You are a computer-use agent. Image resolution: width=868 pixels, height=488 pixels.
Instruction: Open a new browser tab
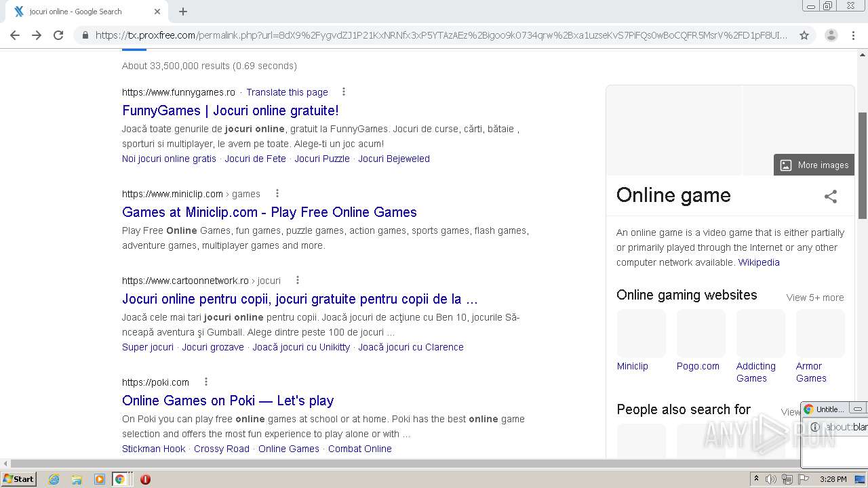(183, 12)
